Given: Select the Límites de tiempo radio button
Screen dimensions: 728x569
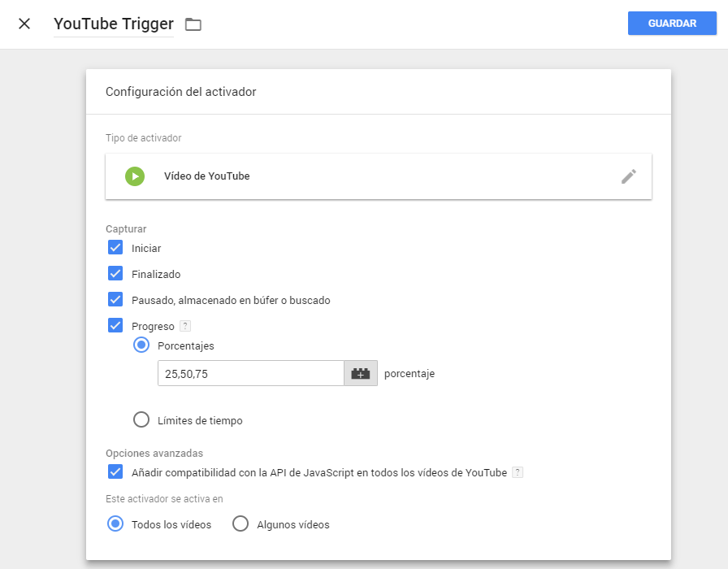Looking at the screenshot, I should [141, 420].
